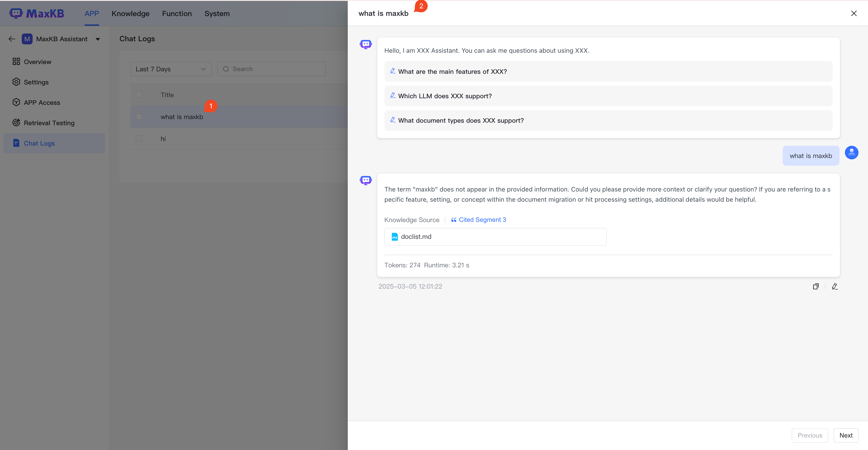Click the user avatar icon

(851, 153)
